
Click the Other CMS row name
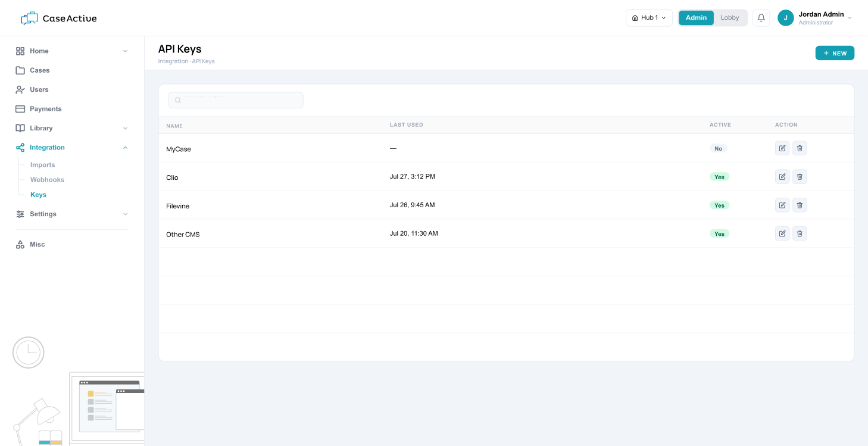183,235
